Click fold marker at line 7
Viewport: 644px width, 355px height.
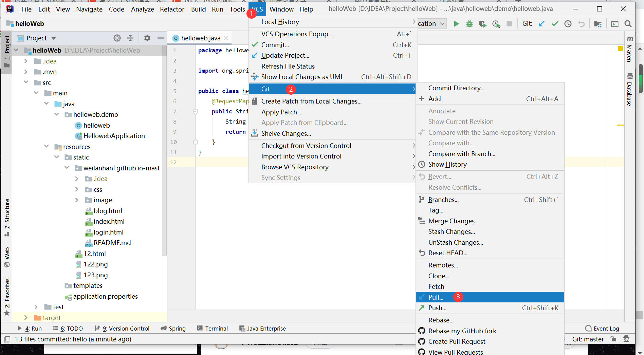[196, 111]
